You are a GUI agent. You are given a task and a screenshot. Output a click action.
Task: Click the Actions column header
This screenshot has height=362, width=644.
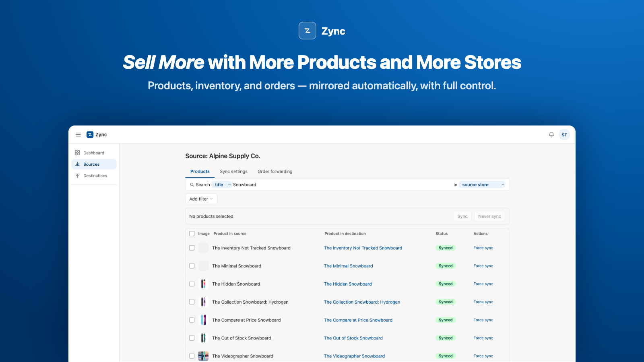click(x=480, y=234)
